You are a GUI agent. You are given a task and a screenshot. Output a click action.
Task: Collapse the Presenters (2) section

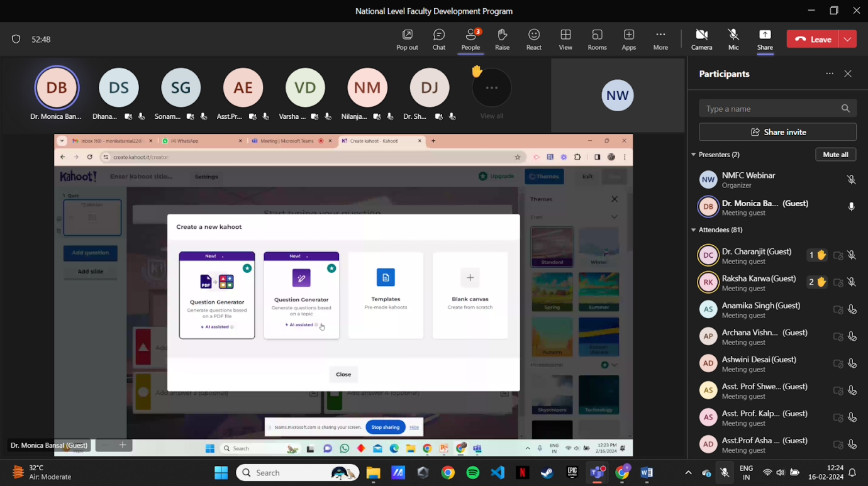(x=694, y=155)
